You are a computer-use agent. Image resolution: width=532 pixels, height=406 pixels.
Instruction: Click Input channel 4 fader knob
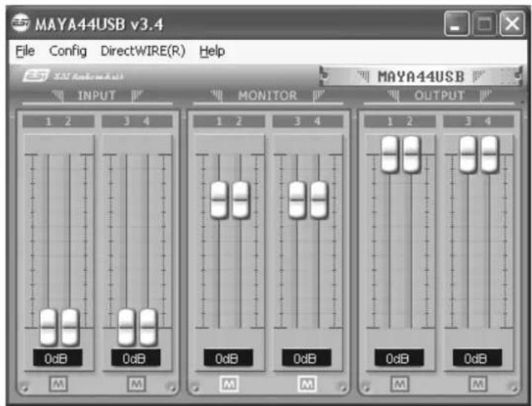(x=148, y=327)
